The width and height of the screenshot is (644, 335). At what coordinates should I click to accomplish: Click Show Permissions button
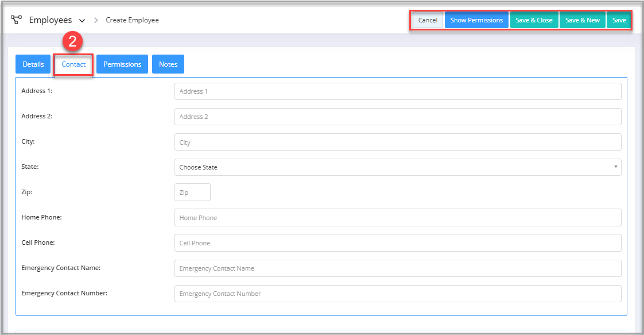point(476,20)
